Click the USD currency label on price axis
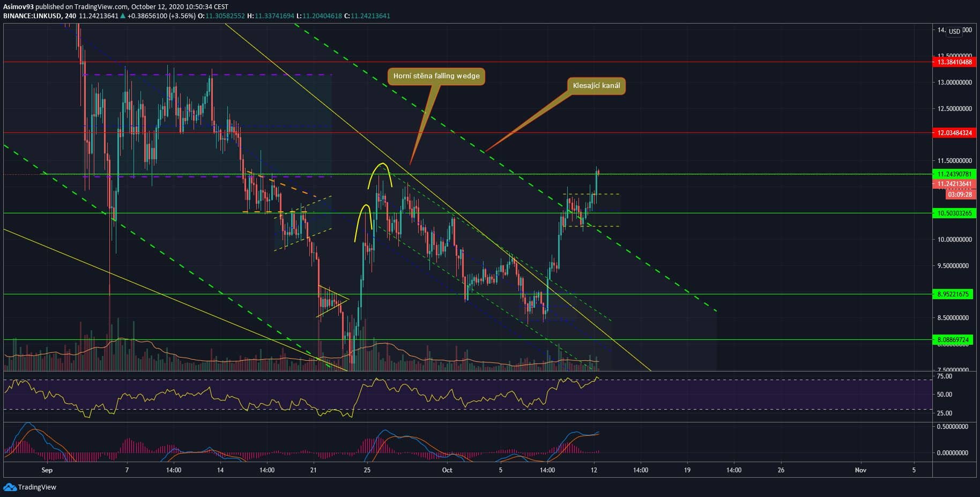This screenshot has height=497, width=980. (954, 32)
